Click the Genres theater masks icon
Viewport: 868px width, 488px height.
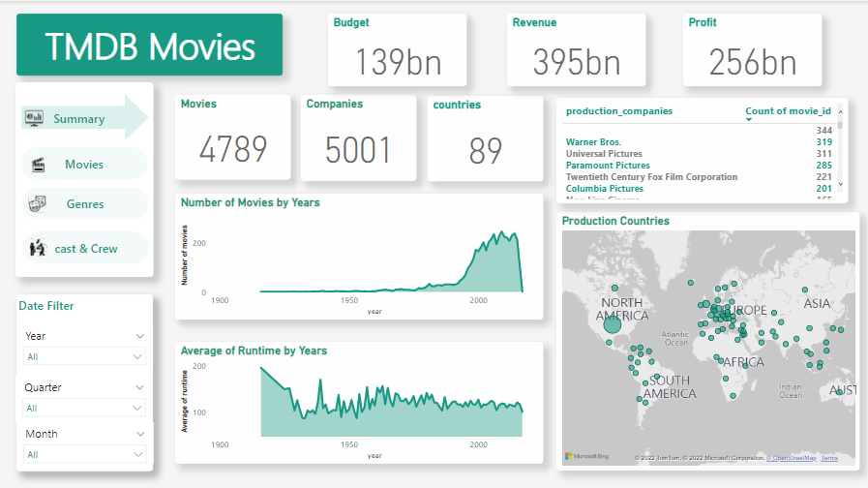click(x=38, y=204)
